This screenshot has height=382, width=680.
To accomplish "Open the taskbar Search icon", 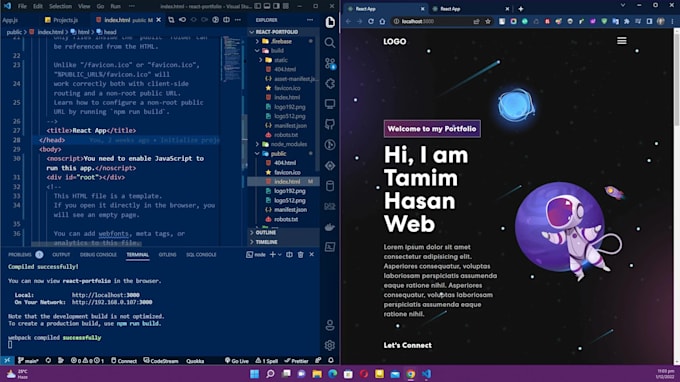I will [270, 374].
